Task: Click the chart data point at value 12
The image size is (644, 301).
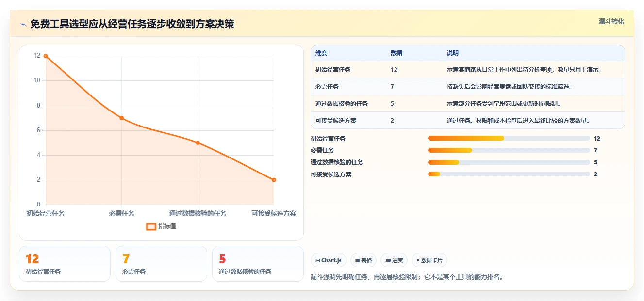Action: click(x=46, y=56)
